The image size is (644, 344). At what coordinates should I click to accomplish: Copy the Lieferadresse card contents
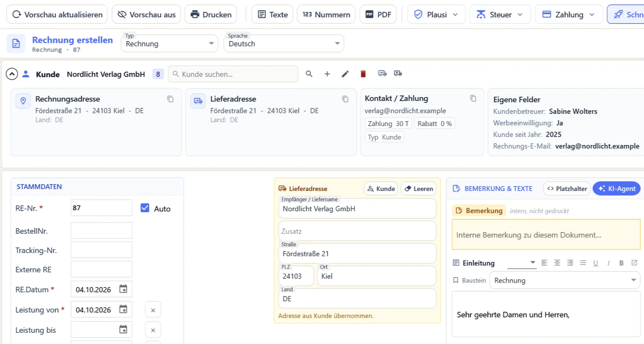coord(345,99)
